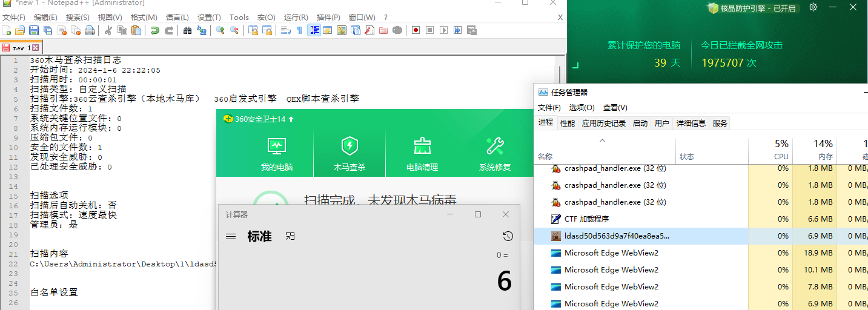868x310 pixels.
Task: Click the Open file icon in Notepad++
Action: click(19, 30)
